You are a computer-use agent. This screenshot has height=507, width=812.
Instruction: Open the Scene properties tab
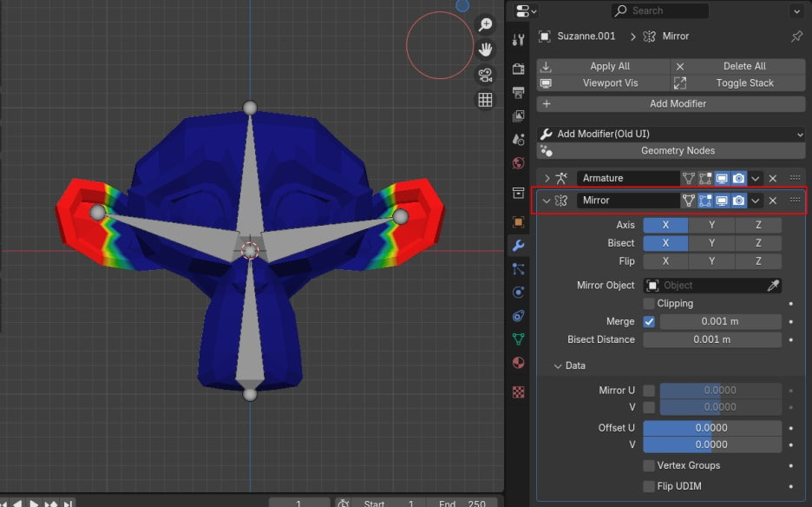point(519,140)
